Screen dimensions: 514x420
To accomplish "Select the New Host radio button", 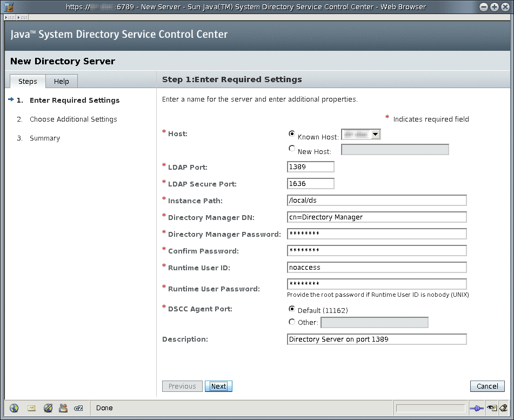I will [292, 148].
